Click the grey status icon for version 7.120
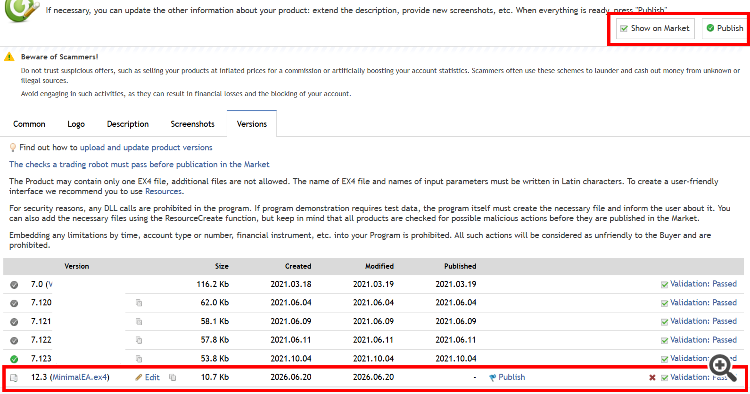The height and width of the screenshot is (394, 750). coord(14,304)
